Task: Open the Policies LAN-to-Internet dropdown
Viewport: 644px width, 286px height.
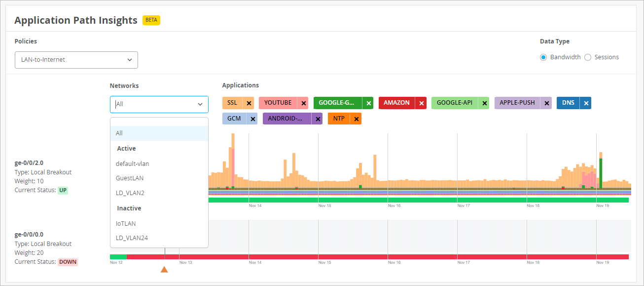Action: pos(76,60)
